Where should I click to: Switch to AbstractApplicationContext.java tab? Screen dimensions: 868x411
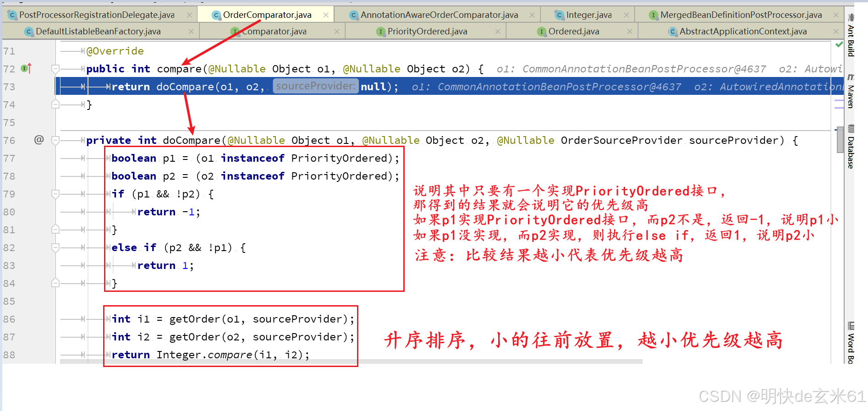point(743,31)
